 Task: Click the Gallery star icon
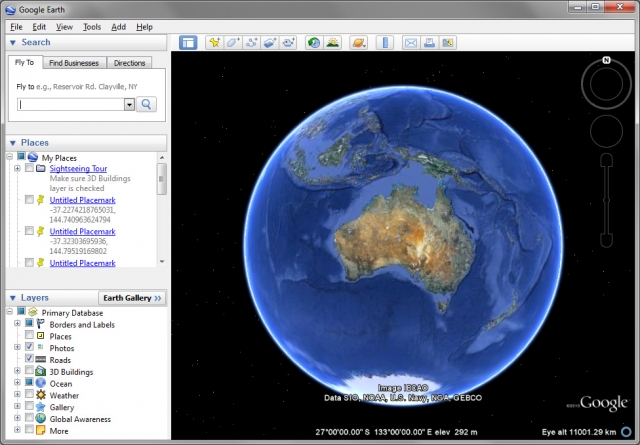click(x=41, y=407)
